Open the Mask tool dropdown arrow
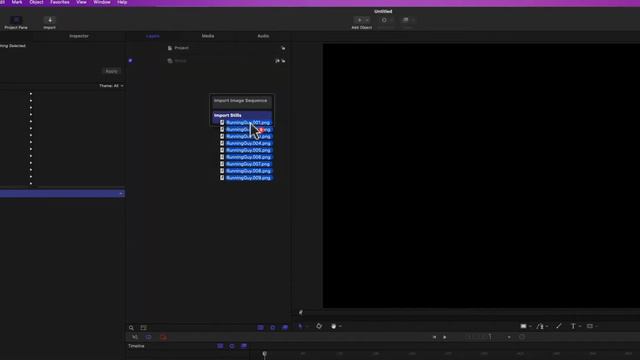This screenshot has width=640, height=360. tap(597, 327)
